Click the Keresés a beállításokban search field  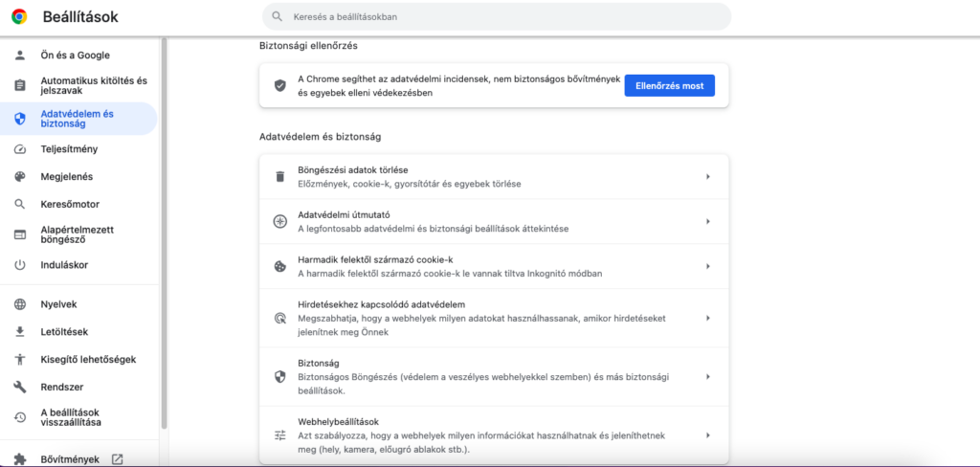pyautogui.click(x=497, y=17)
